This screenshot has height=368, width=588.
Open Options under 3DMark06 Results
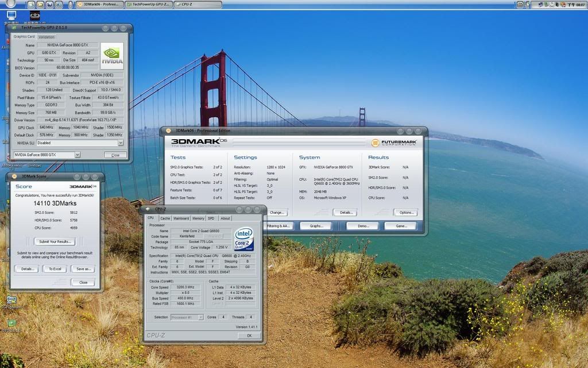coord(405,213)
